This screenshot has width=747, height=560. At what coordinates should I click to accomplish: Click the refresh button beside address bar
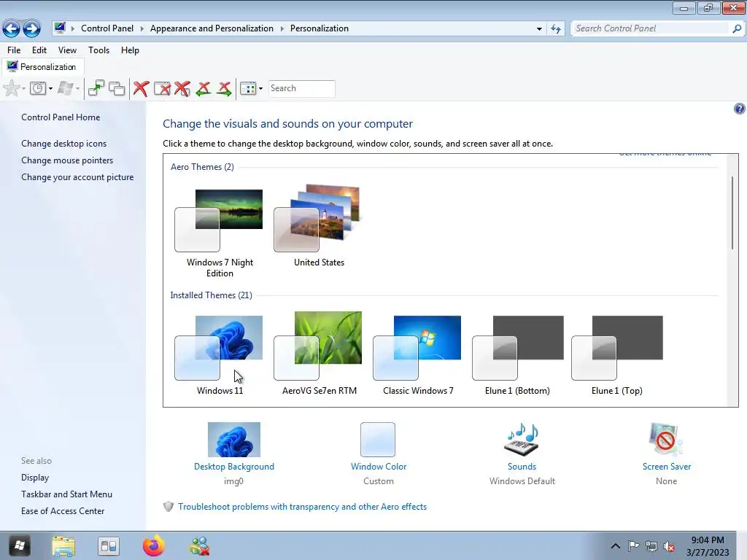[555, 28]
